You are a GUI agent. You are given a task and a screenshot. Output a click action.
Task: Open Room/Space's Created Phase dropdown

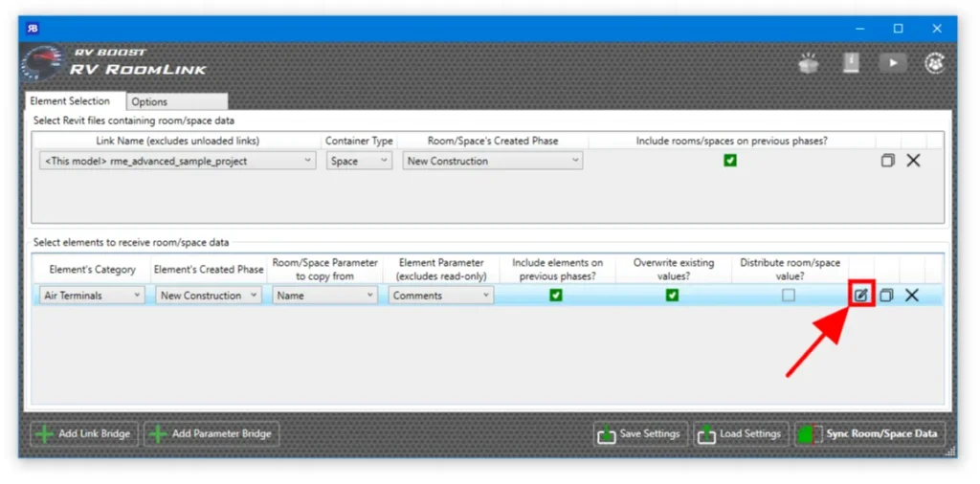[x=493, y=161]
